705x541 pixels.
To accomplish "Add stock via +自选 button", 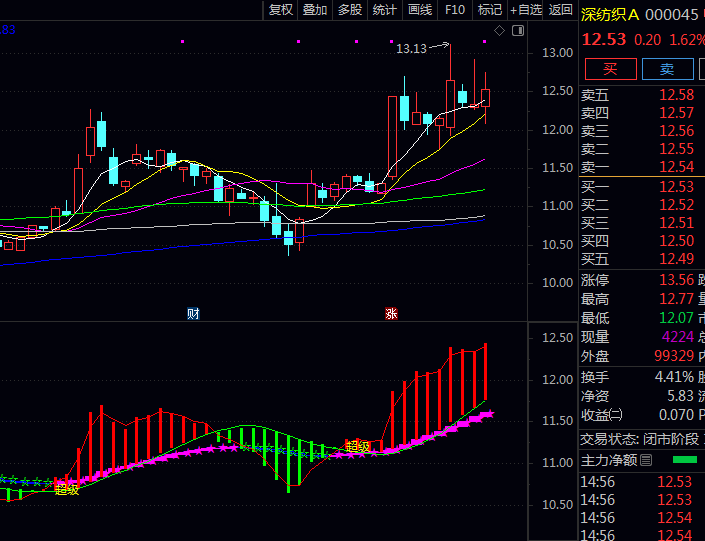I will pyautogui.click(x=526, y=10).
